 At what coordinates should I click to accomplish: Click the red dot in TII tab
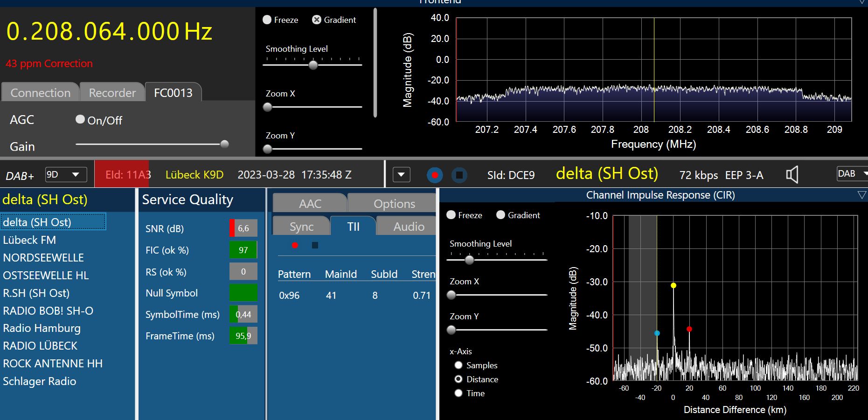tap(295, 245)
